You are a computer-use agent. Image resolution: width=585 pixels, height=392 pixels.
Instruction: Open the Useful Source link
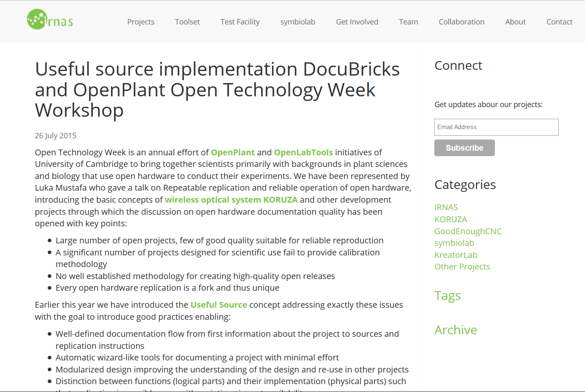219,305
